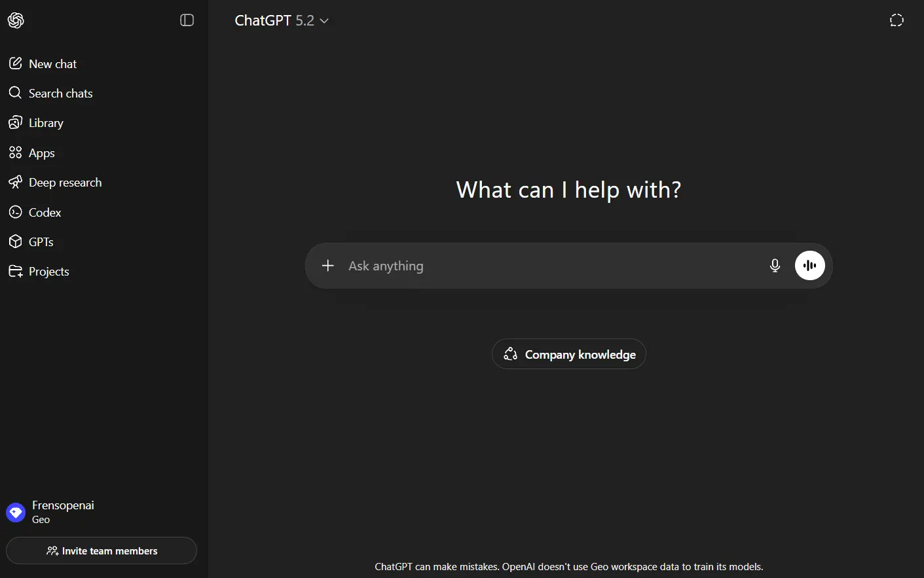924x578 pixels.
Task: Click the plus icon to add attachments
Action: pos(328,265)
